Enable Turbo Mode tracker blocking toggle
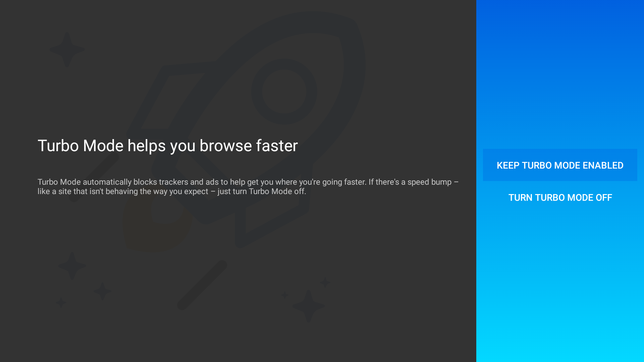The image size is (644, 362). tap(559, 165)
